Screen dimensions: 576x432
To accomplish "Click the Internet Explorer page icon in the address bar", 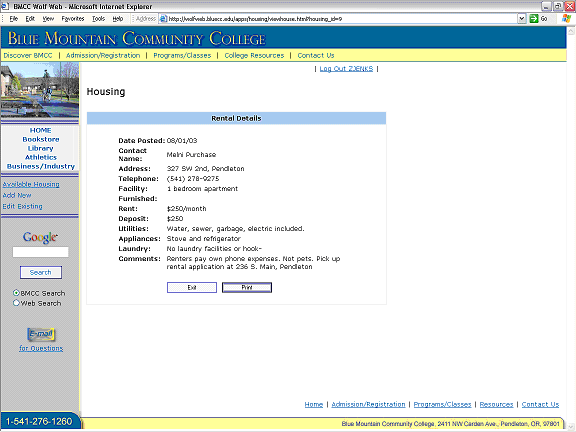I will pos(163,19).
